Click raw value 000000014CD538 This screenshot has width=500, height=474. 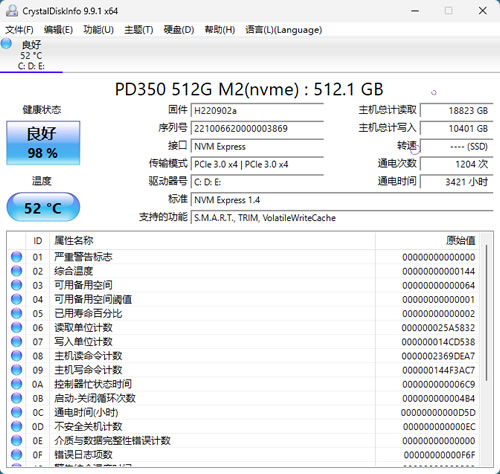click(438, 342)
